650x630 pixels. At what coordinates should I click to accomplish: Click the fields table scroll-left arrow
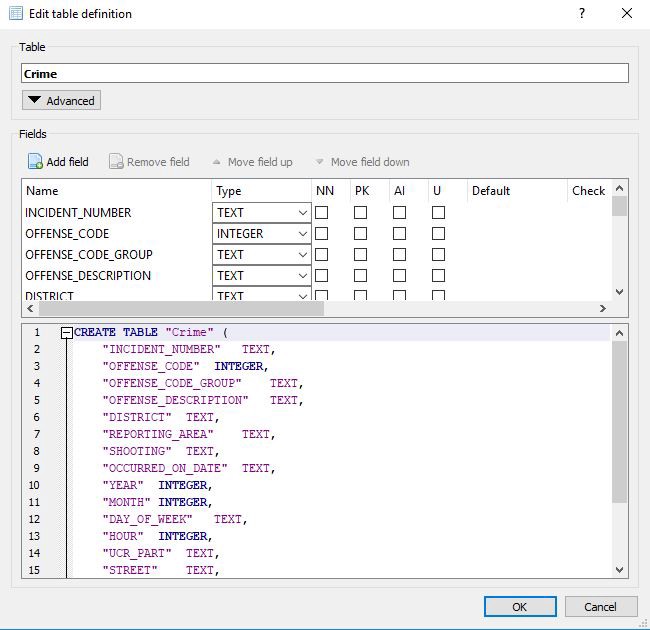point(30,308)
